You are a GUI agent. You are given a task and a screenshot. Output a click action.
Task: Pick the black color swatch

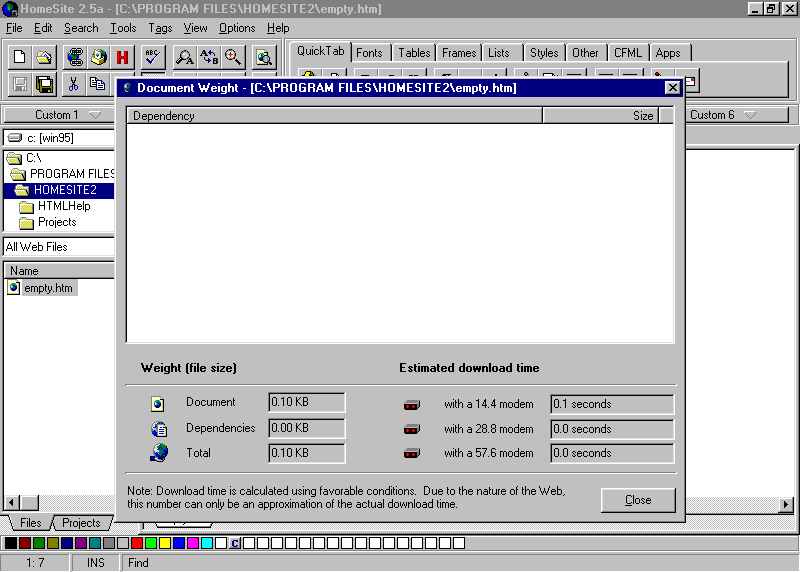11,543
